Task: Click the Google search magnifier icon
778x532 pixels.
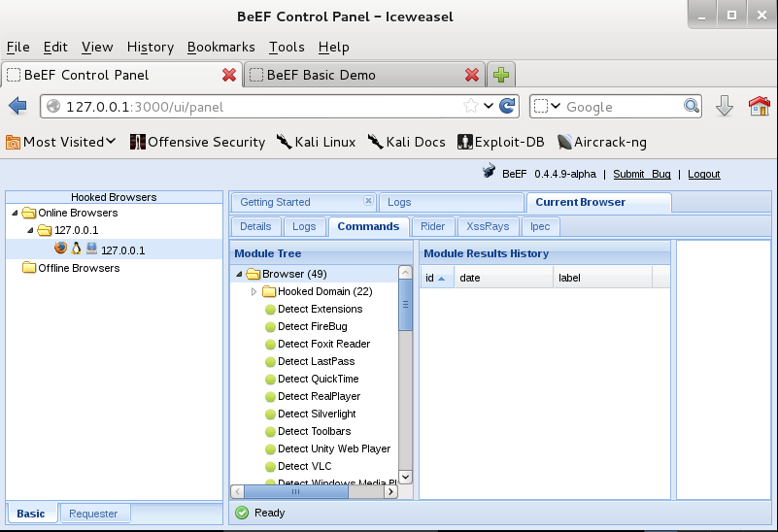Action: click(x=692, y=106)
